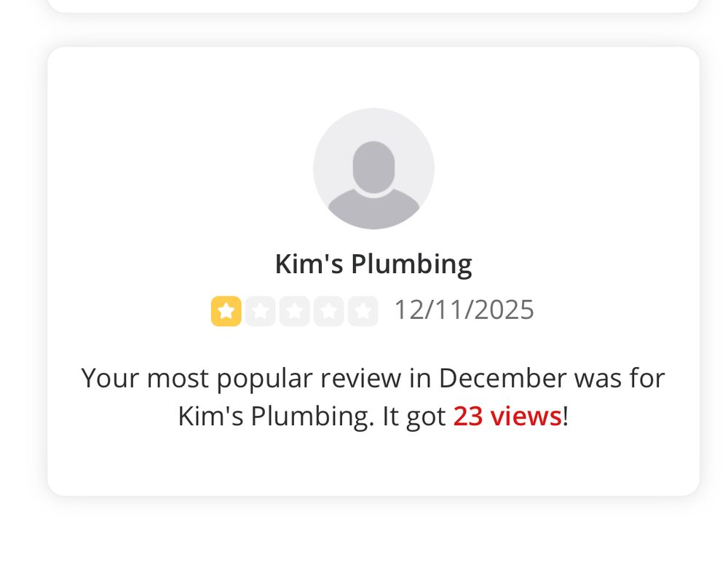Choose the fourth rating star
The width and height of the screenshot is (728, 568).
click(328, 311)
